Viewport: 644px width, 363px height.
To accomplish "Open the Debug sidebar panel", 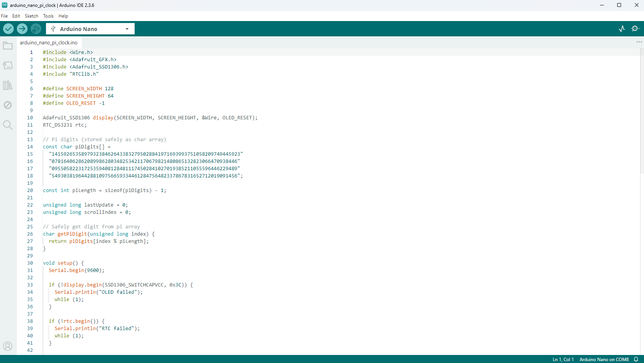I will pyautogui.click(x=8, y=105).
